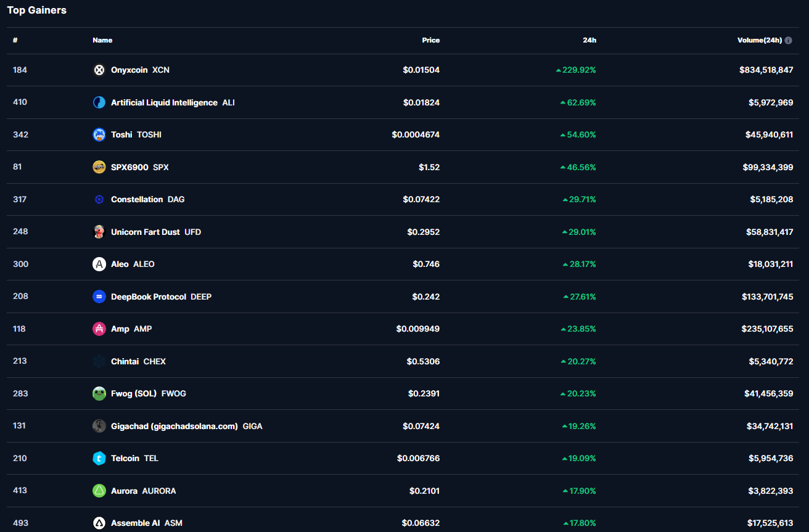Click the SPX6900 coin icon

99,167
